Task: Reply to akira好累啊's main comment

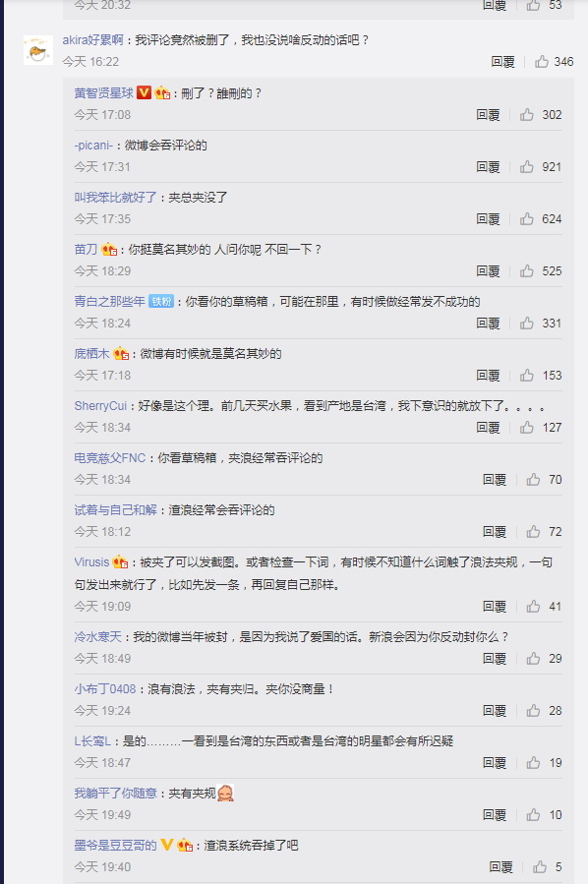Action: coord(502,61)
